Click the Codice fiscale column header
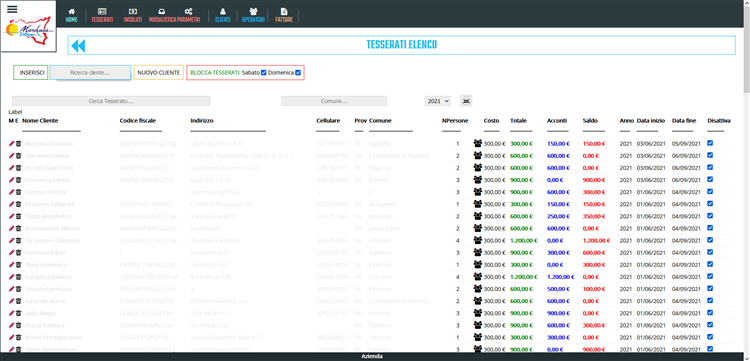The height and width of the screenshot is (361, 750). 138,121
